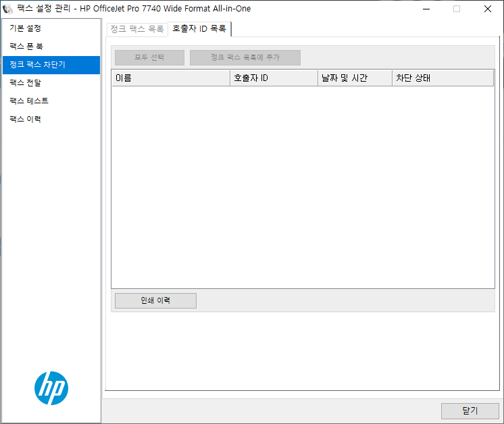Select 정크 팩스 차단기 sidebar item

pyautogui.click(x=51, y=65)
